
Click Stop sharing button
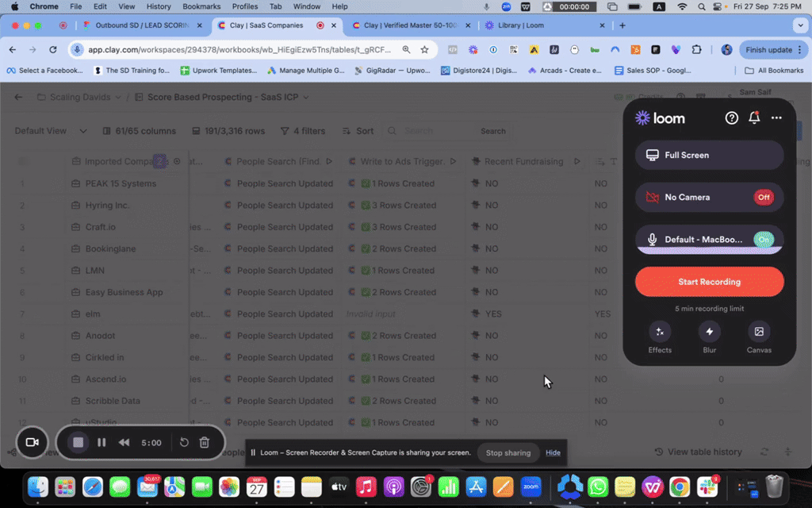click(x=507, y=452)
